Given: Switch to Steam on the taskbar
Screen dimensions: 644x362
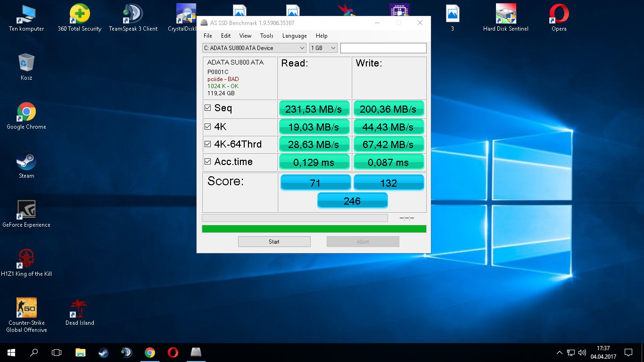Looking at the screenshot, I should [x=104, y=353].
